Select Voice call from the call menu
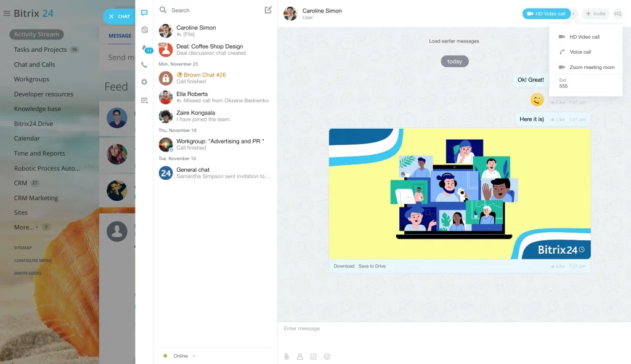631x364 pixels. click(580, 52)
